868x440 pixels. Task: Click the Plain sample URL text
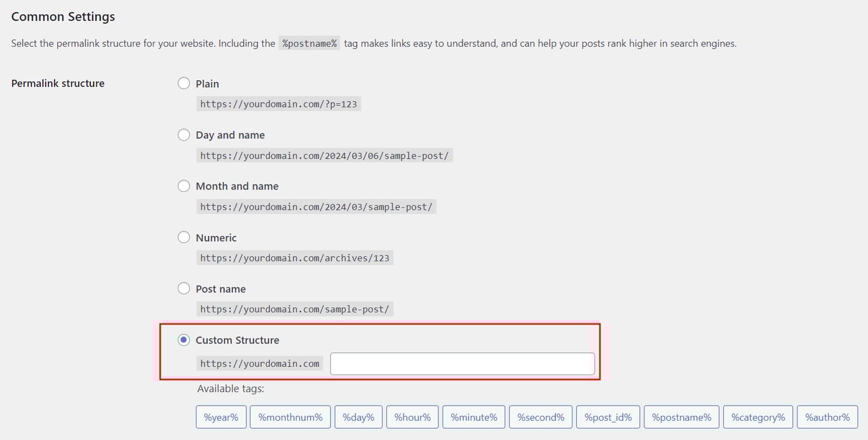coord(278,103)
